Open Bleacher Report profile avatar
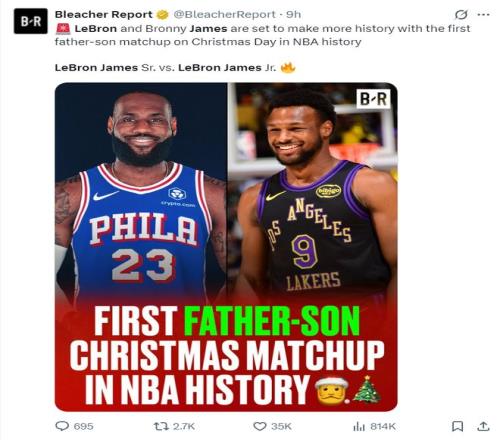Viewport: 500px width, 440px height. tap(31, 21)
